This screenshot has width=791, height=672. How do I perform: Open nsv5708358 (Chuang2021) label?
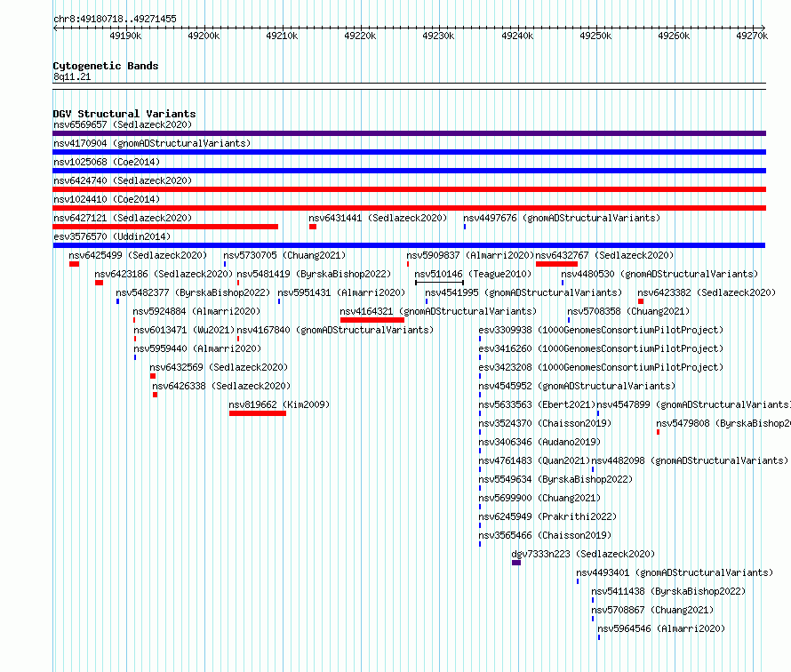click(628, 311)
